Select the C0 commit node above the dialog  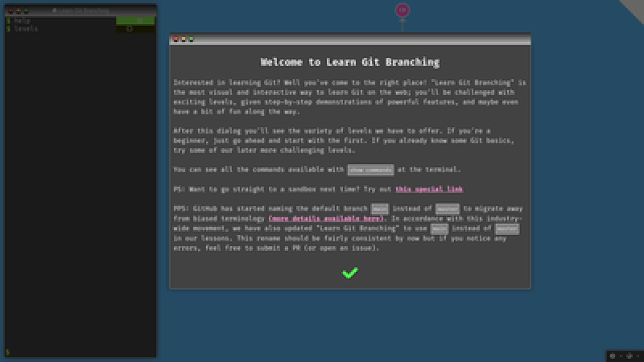[x=402, y=10]
